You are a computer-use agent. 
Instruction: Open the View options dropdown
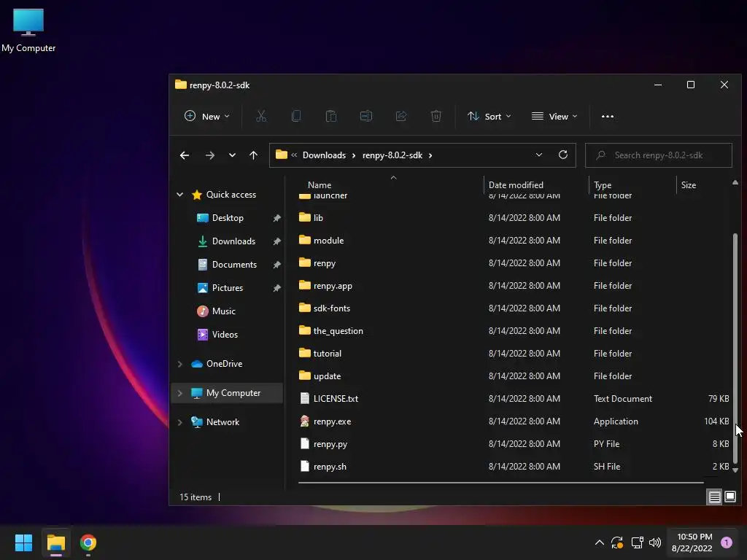(x=554, y=116)
